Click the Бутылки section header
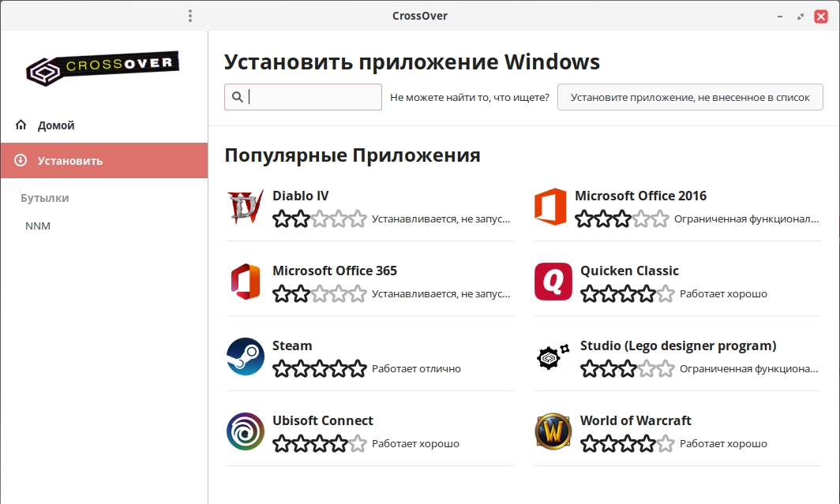The height and width of the screenshot is (504, 840). pyautogui.click(x=45, y=198)
